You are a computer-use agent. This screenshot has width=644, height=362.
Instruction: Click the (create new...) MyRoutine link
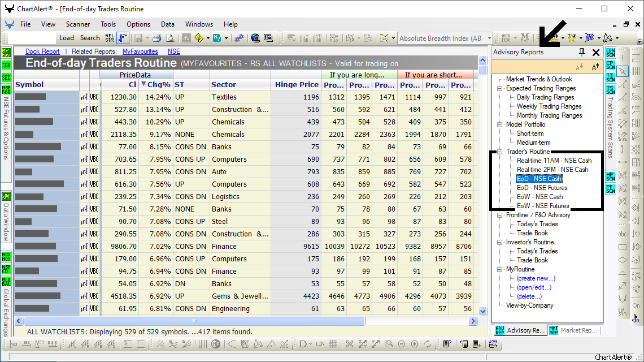tap(536, 278)
